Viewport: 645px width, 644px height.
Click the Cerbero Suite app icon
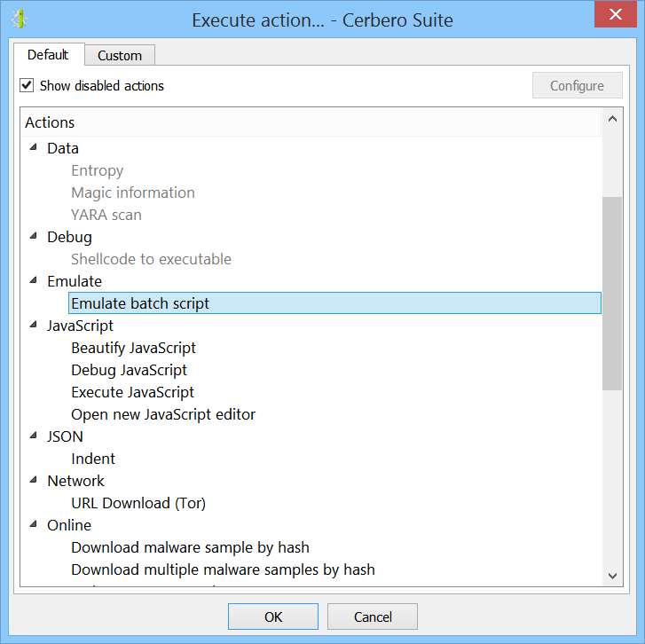[20, 20]
